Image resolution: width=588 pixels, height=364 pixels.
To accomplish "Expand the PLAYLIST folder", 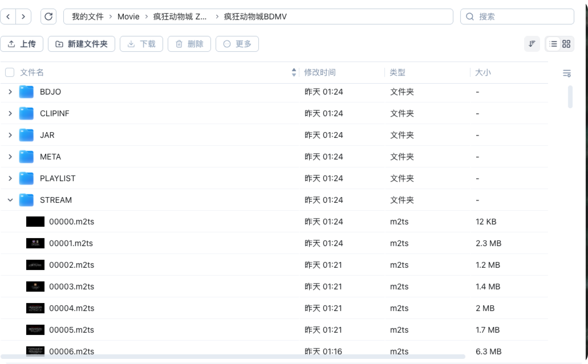I will tap(10, 179).
